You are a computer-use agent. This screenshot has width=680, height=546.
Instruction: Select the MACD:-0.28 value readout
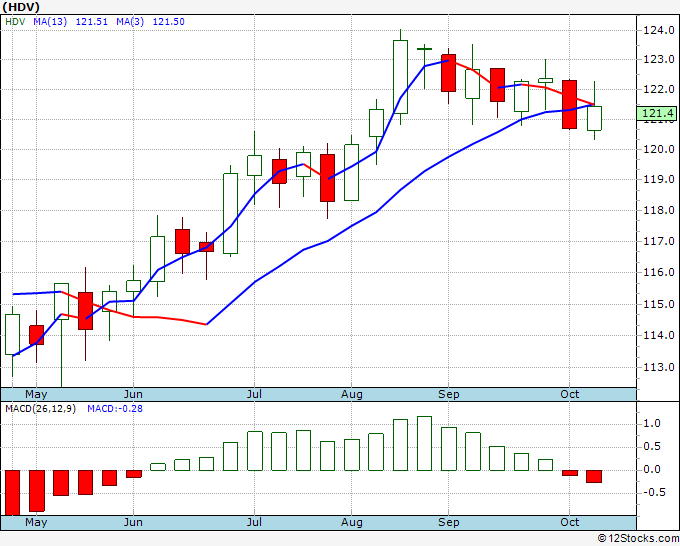[x=115, y=409]
